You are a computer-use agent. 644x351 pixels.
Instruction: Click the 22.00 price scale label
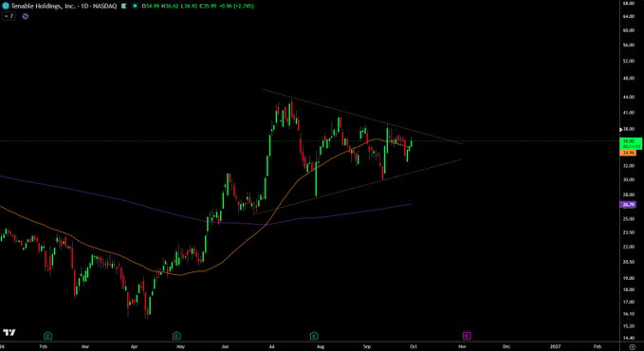(x=629, y=247)
